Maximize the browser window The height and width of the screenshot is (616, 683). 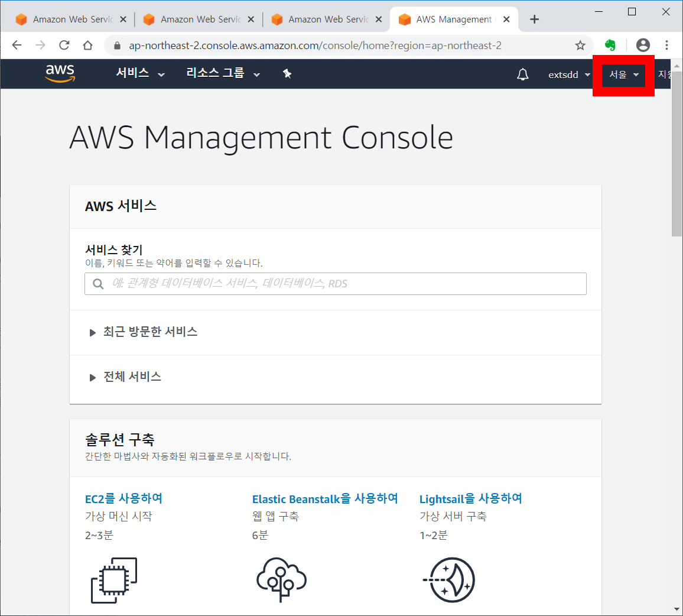[x=632, y=12]
